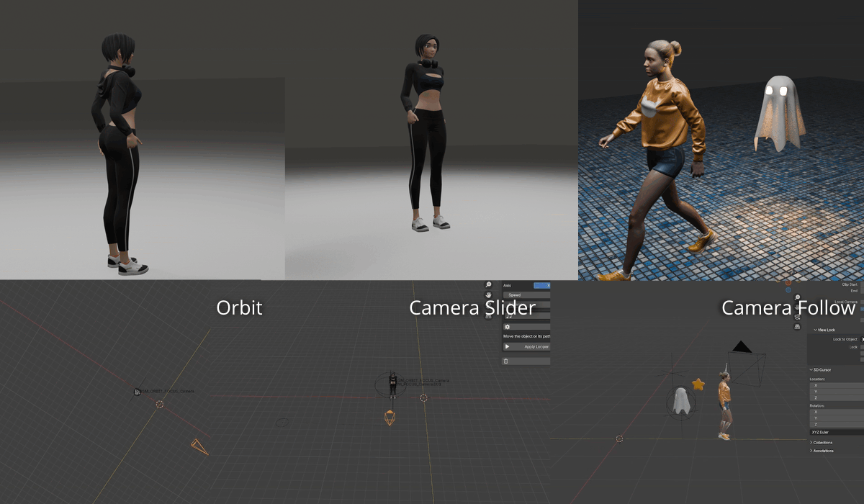Click the 3D cursor in Camera Follow viewport
Screen dimensions: 864x504
pyautogui.click(x=619, y=438)
